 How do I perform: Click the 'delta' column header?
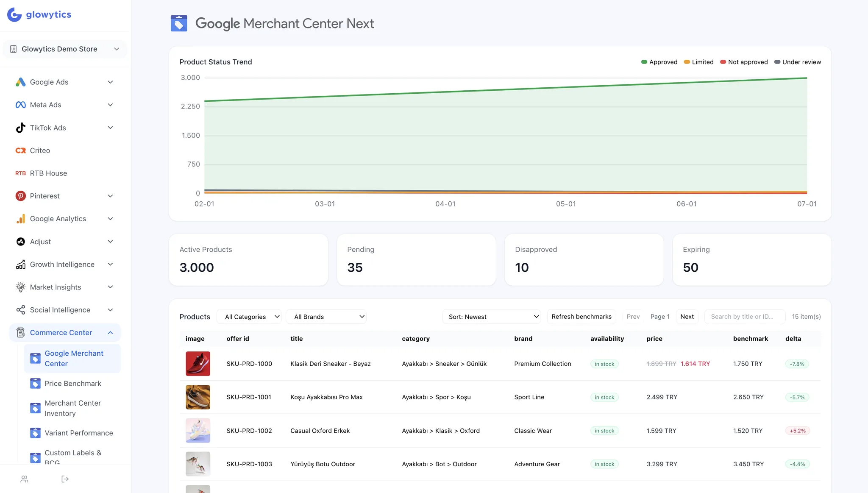[x=793, y=339]
